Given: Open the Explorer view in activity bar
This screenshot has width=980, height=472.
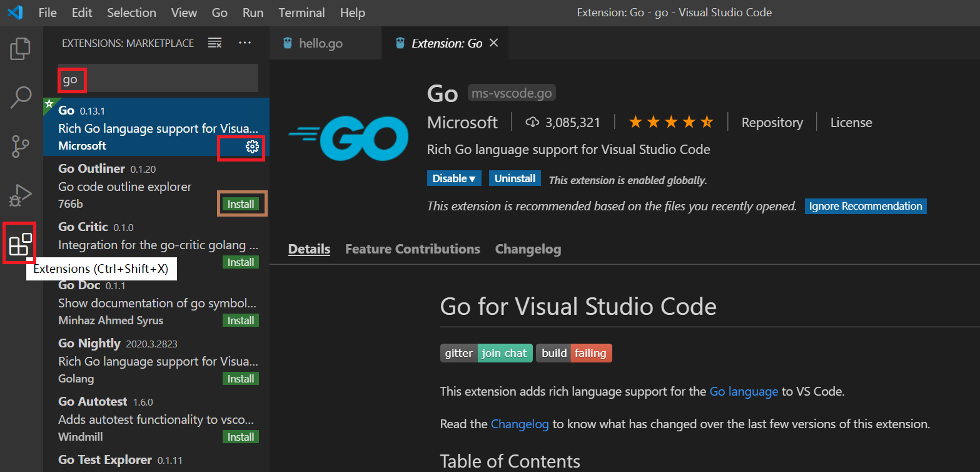Looking at the screenshot, I should (x=21, y=49).
